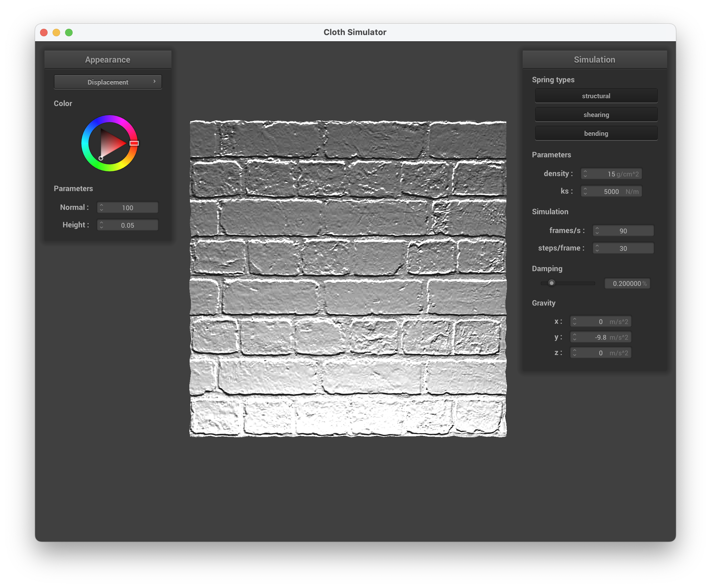Click the ks stepper arrows
This screenshot has width=711, height=588.
pos(586,191)
